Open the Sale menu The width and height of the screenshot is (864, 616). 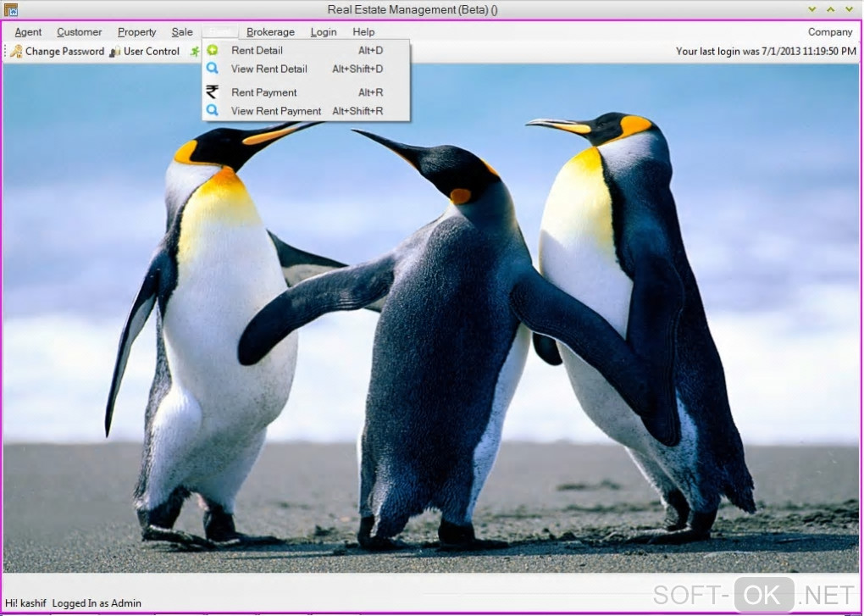click(x=182, y=32)
